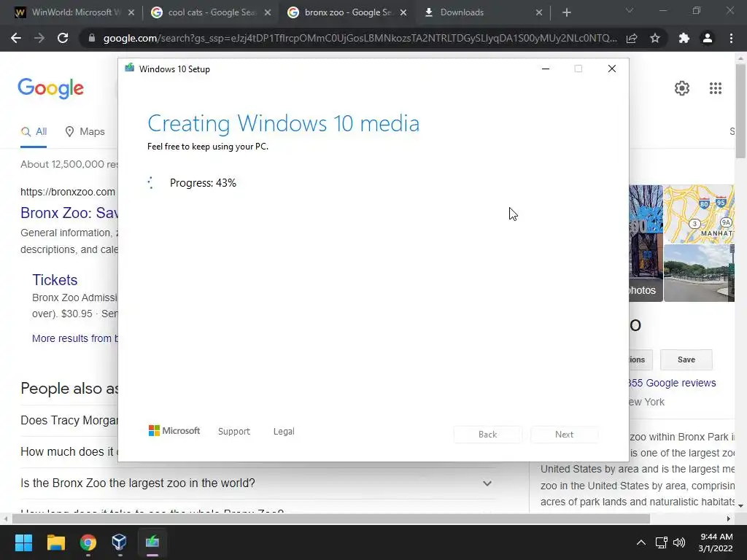747x560 pixels.
Task: Open the Legal link in Setup
Action: coord(284,432)
